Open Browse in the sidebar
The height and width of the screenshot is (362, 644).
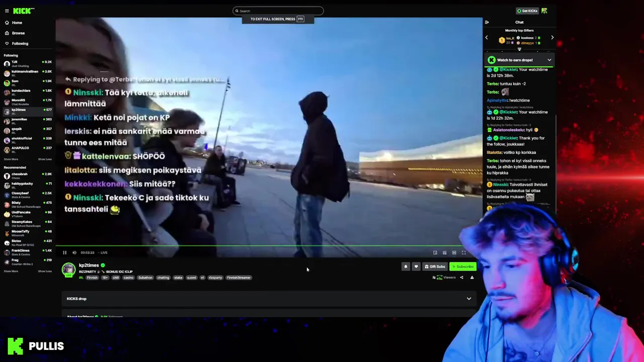pyautogui.click(x=15, y=33)
